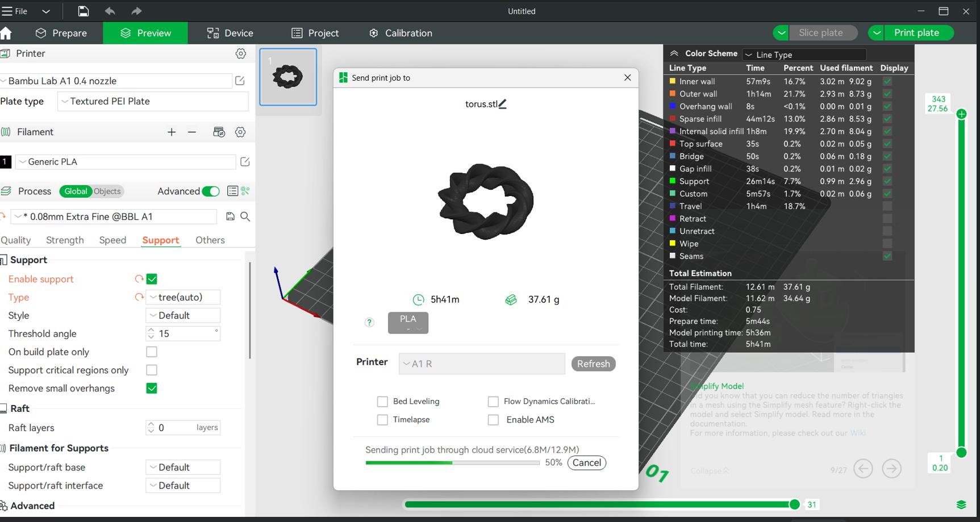This screenshot has width=980, height=522.
Task: Remove a filament with minus icon
Action: [x=192, y=132]
